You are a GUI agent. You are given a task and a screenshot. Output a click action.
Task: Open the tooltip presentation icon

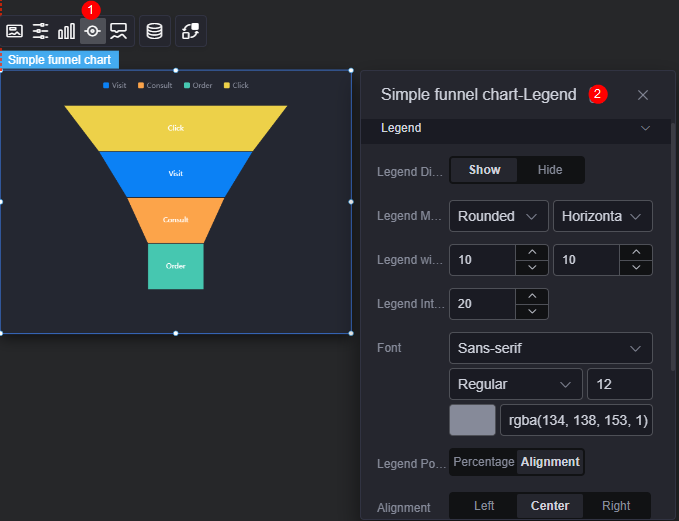pos(118,31)
